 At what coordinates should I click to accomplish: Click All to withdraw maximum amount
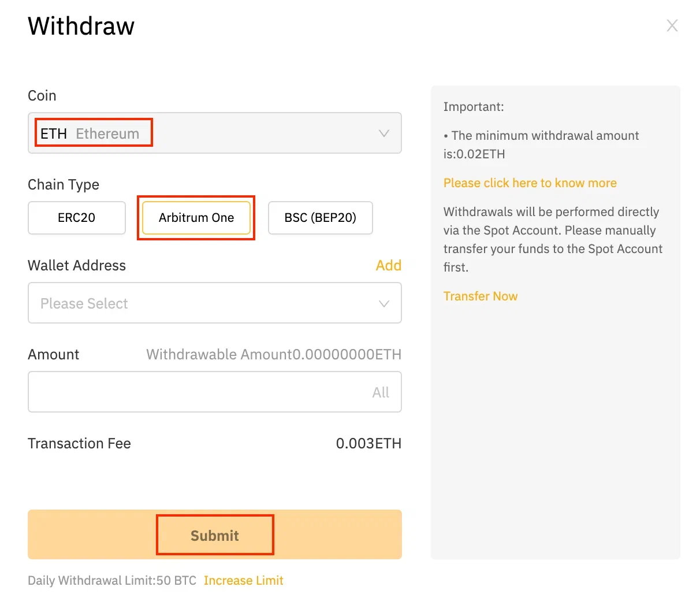click(x=381, y=392)
